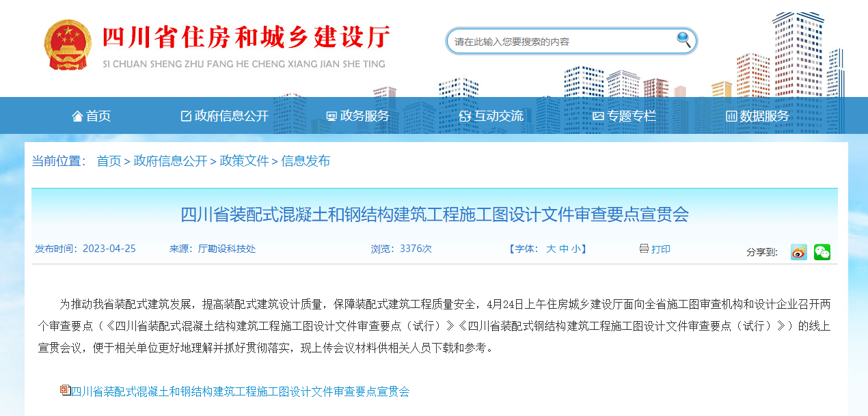Click the national emblem site logo
868x416 pixels.
click(x=66, y=42)
